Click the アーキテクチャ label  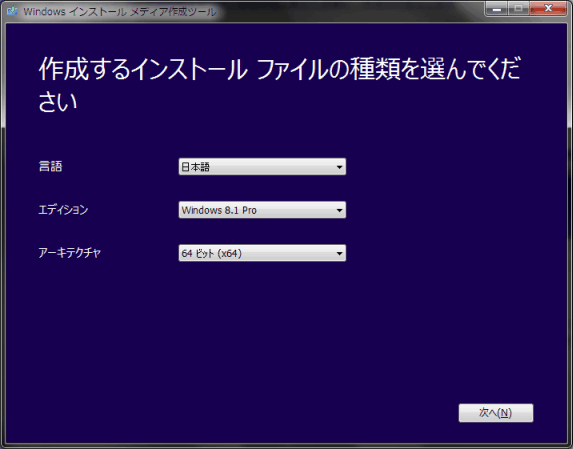69,253
